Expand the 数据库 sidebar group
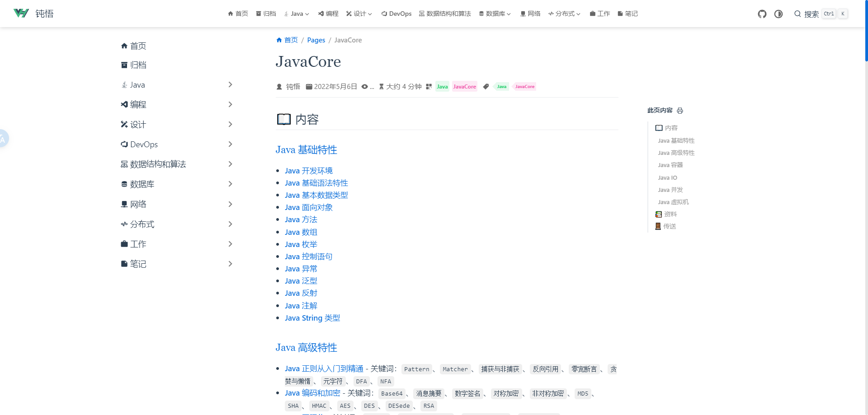This screenshot has width=868, height=415. pyautogui.click(x=230, y=184)
